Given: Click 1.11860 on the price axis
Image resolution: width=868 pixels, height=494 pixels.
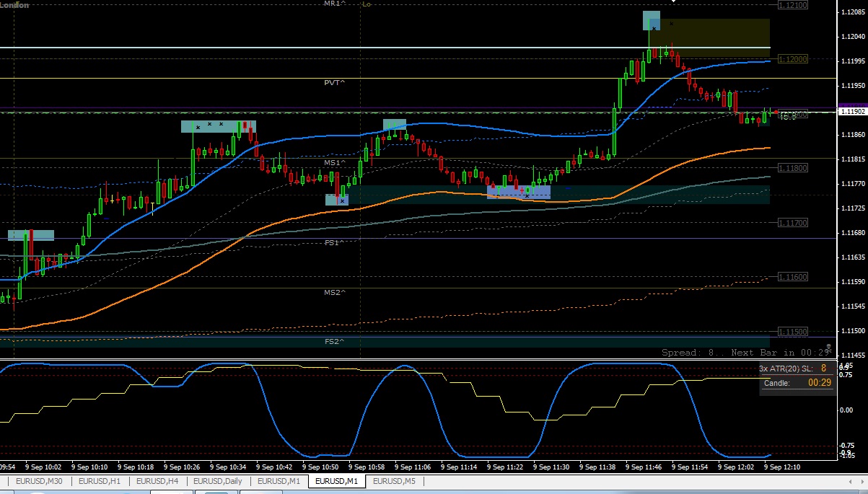Looking at the screenshot, I should [853, 135].
